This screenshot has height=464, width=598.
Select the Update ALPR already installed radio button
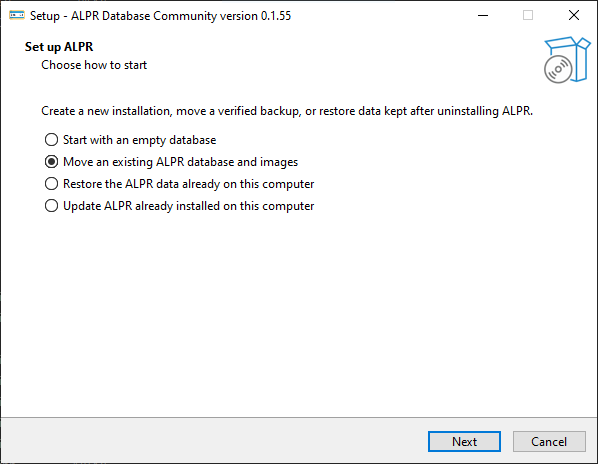51,206
